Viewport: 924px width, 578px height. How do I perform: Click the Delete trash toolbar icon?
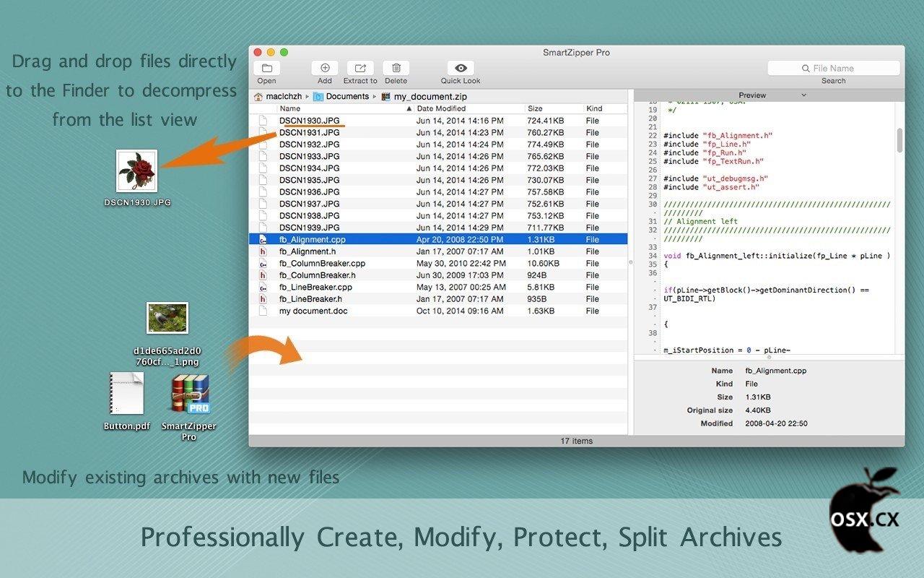point(396,68)
